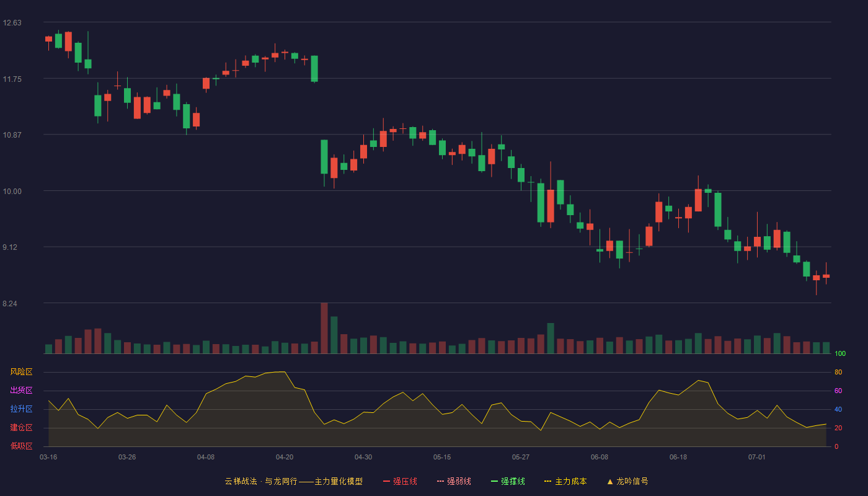Click the 06-08 date label
Image resolution: width=868 pixels, height=496 pixels.
point(600,457)
